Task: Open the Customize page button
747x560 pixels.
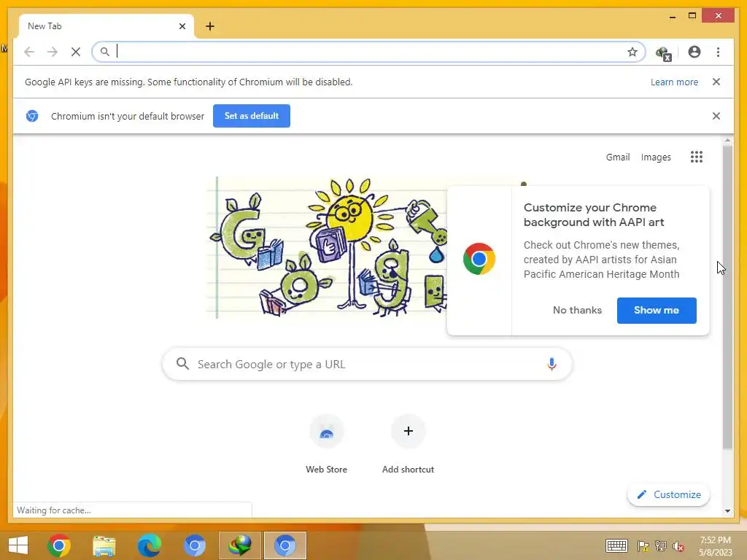Action: (x=668, y=494)
